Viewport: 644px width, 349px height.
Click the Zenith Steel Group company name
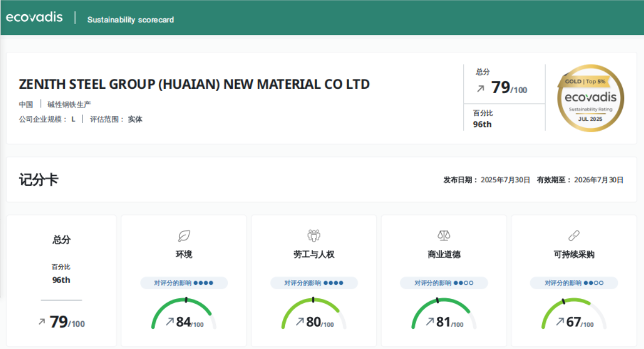[x=194, y=84]
